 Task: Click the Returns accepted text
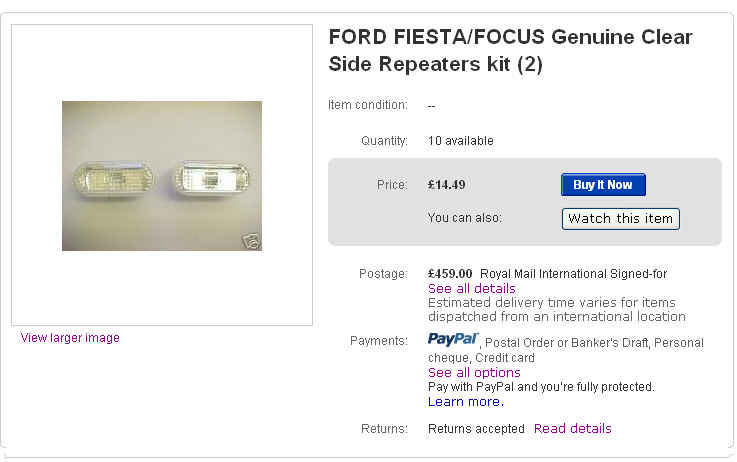click(476, 428)
